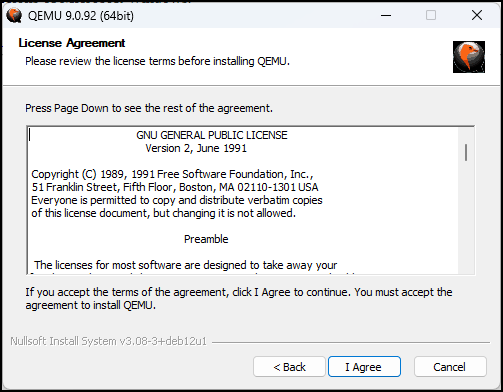Go back with the < Back button

click(289, 367)
